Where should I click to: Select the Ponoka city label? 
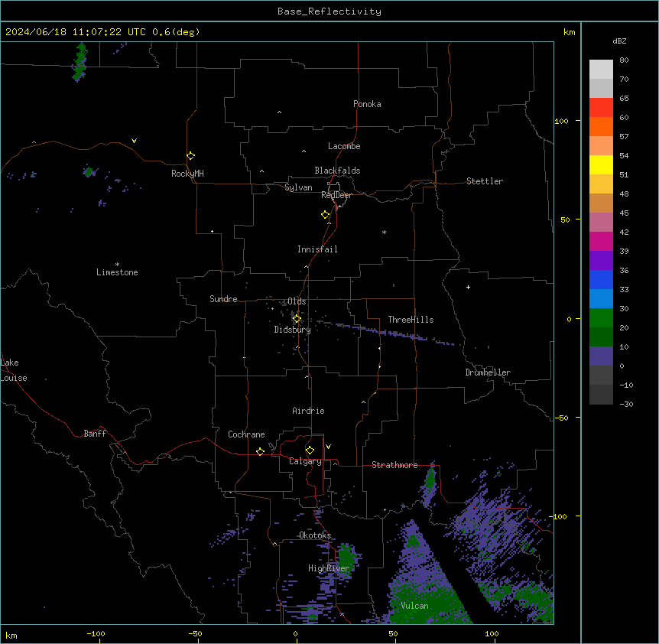[x=367, y=104]
